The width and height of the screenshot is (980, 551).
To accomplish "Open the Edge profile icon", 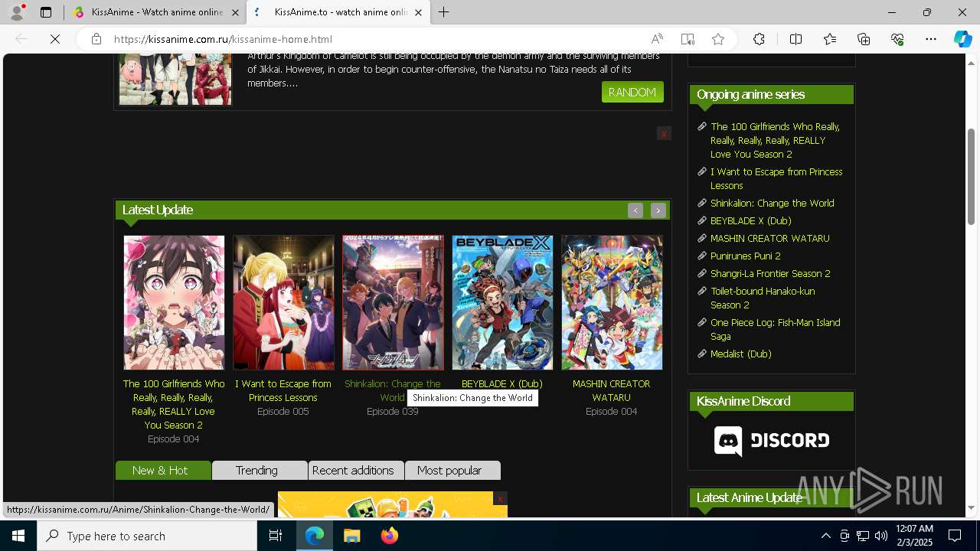I will pos(16,12).
